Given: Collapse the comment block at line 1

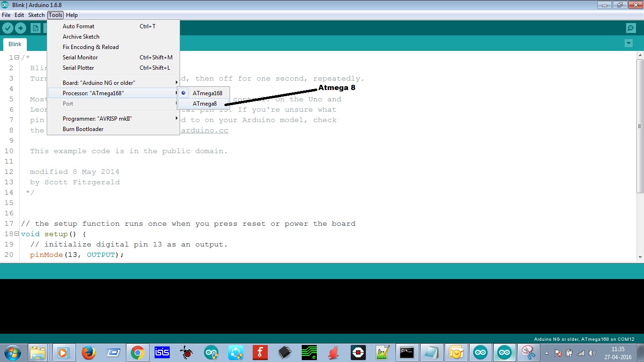Looking at the screenshot, I should pos(17,58).
